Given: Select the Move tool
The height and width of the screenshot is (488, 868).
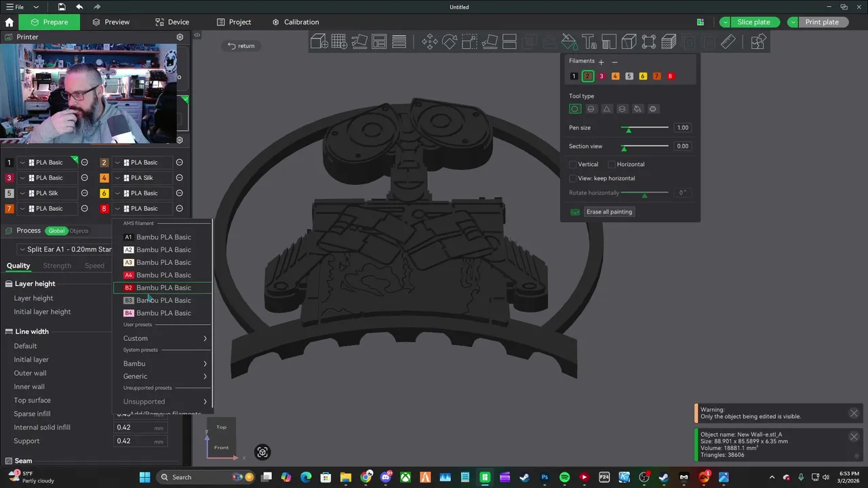Looking at the screenshot, I should pyautogui.click(x=430, y=42).
